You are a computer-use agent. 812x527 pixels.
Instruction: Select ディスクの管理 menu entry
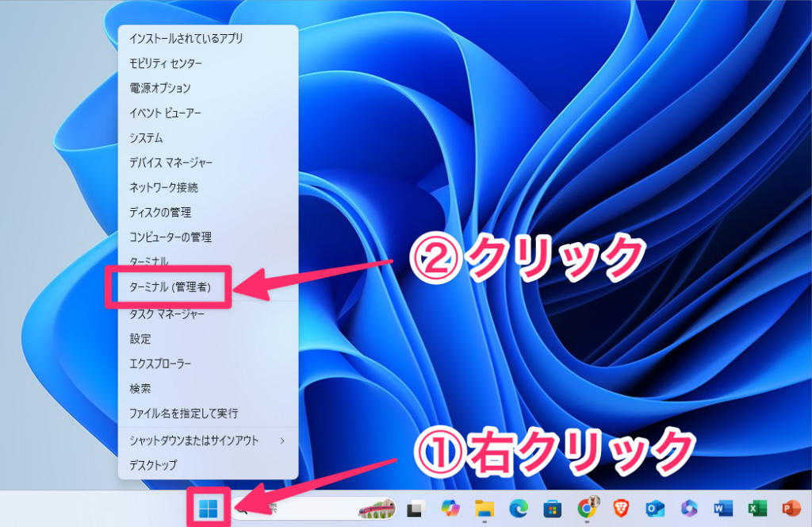pos(160,213)
